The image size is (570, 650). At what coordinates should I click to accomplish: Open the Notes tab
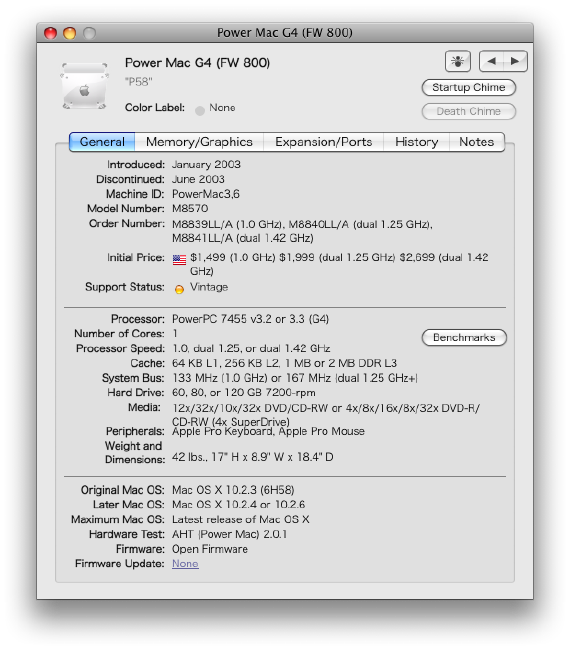(477, 142)
